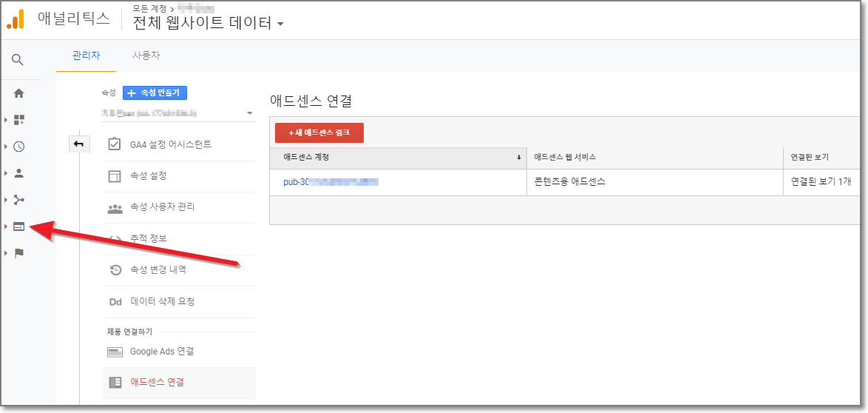868x413 pixels.
Task: Click 속성 사용자 관리 people icon
Action: tap(115, 208)
